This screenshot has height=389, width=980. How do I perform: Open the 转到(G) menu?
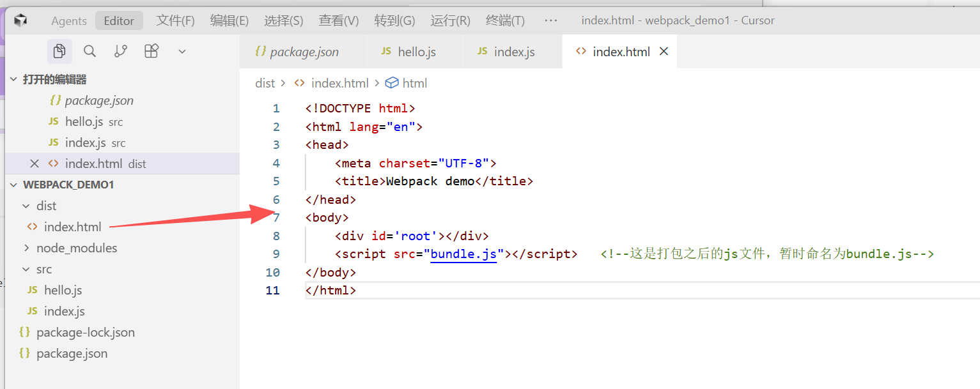pyautogui.click(x=394, y=20)
